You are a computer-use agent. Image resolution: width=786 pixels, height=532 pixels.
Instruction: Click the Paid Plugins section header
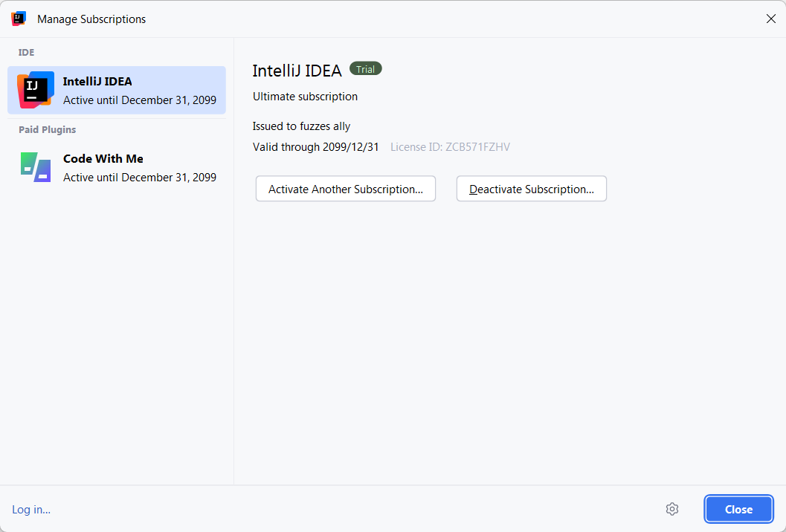click(x=48, y=129)
